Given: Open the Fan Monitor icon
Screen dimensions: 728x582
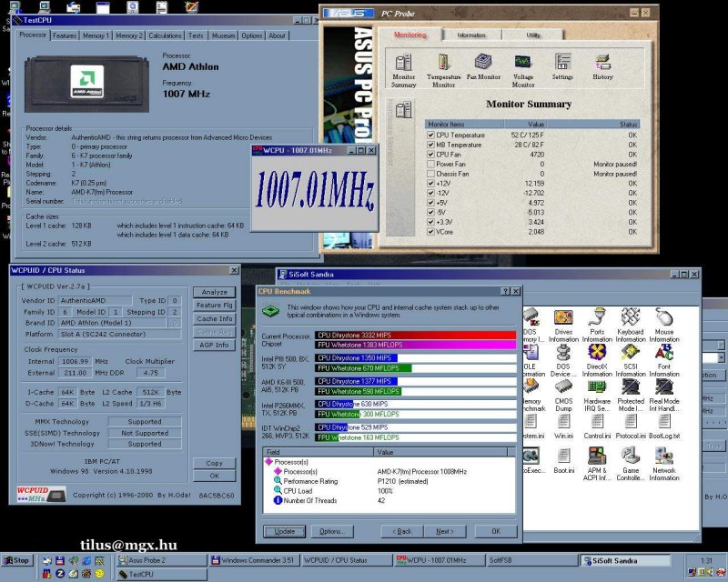Looking at the screenshot, I should pyautogui.click(x=483, y=66).
